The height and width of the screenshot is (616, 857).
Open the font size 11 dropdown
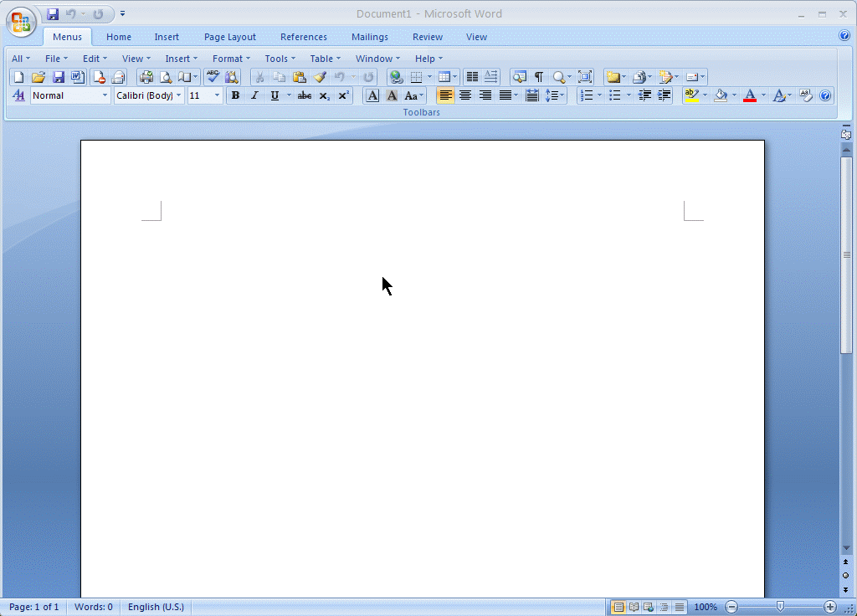(x=217, y=95)
